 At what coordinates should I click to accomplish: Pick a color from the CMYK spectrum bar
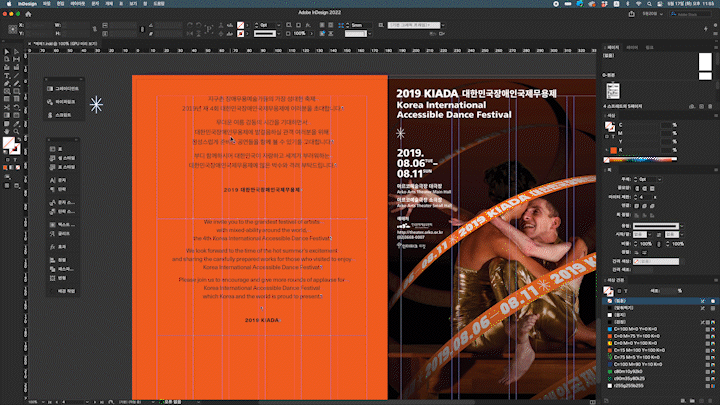(x=641, y=160)
